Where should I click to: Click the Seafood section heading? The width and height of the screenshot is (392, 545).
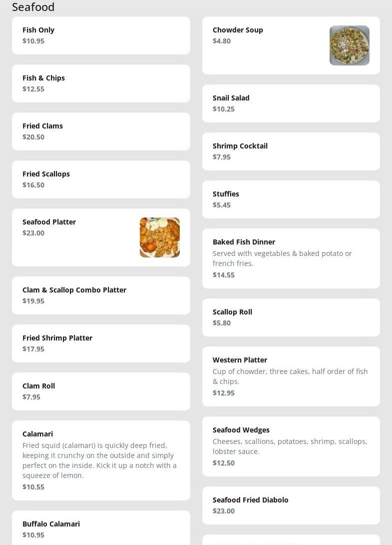click(33, 7)
